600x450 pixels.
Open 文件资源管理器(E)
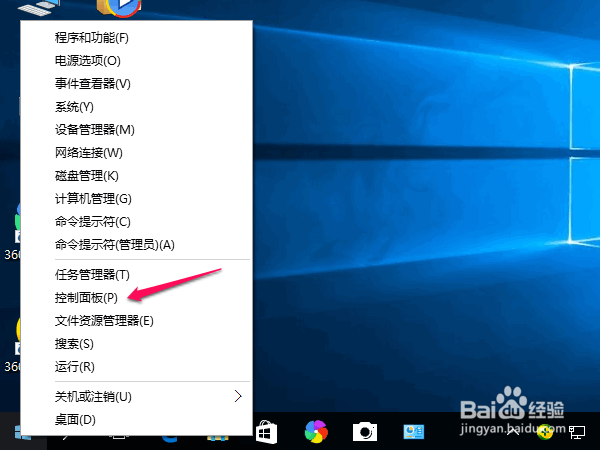point(136,321)
